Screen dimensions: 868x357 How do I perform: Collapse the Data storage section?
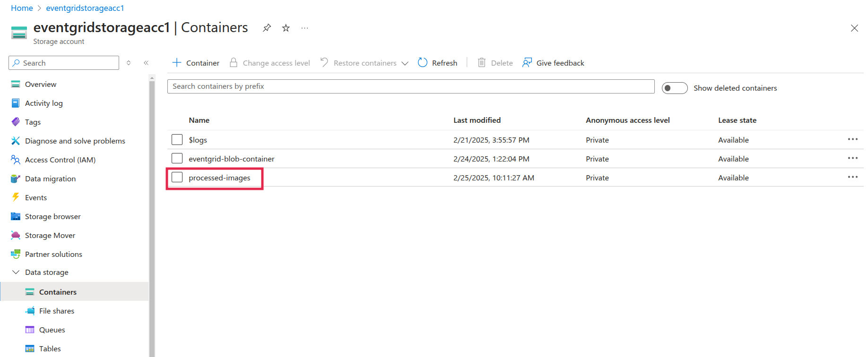tap(16, 272)
